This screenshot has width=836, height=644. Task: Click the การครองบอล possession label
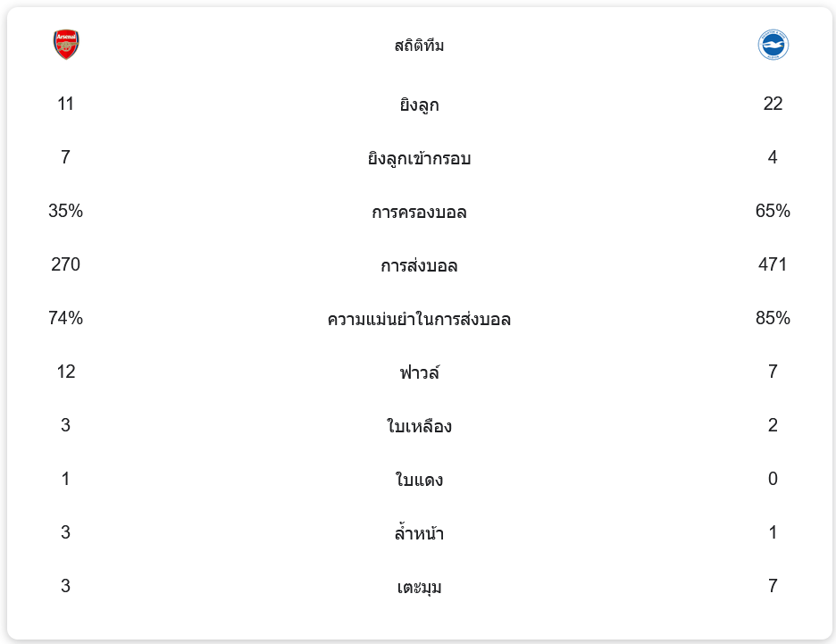(419, 213)
